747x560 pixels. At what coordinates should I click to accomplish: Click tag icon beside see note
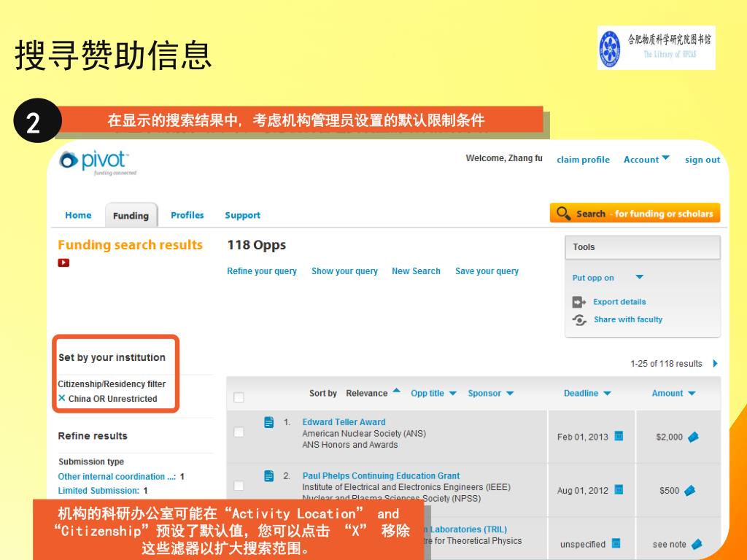click(697, 544)
